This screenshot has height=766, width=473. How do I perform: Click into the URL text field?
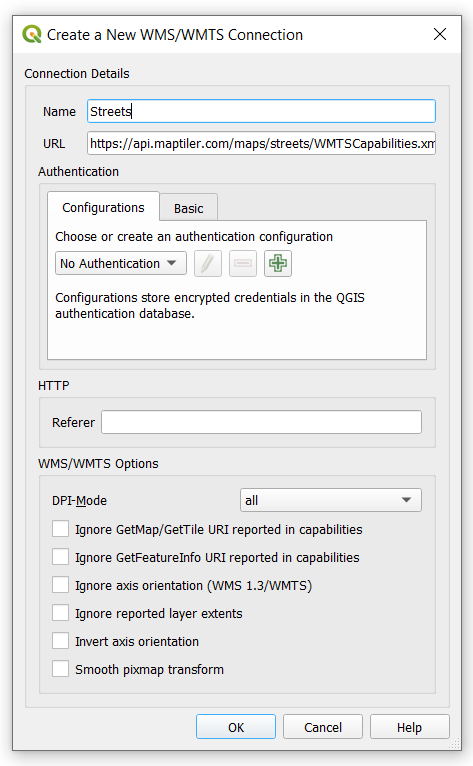pyautogui.click(x=261, y=143)
